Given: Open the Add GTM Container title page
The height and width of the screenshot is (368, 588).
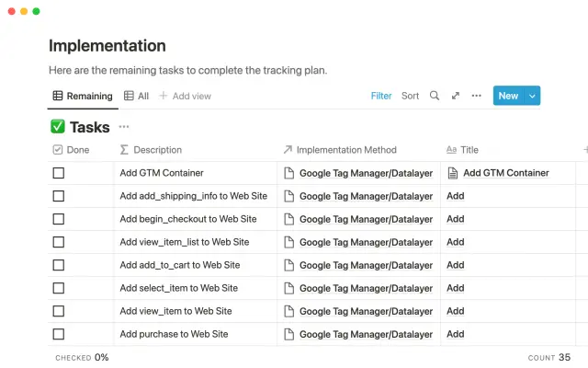Looking at the screenshot, I should 506,173.
